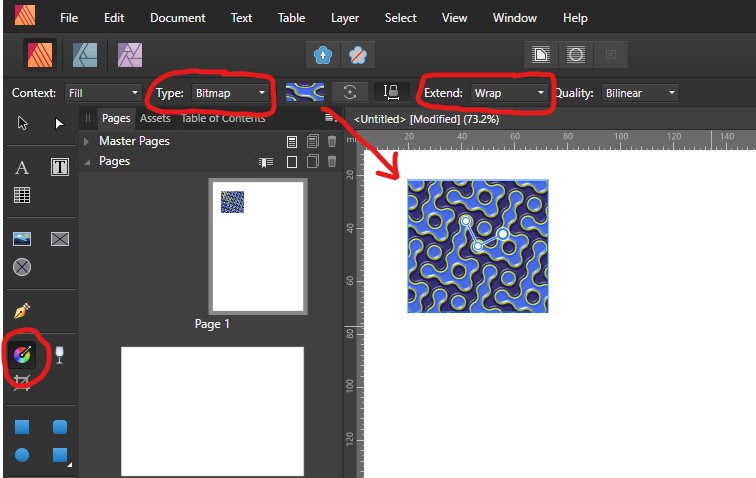Click the 'Page 1' label
Viewport: 756px width, 478px height.
click(212, 324)
